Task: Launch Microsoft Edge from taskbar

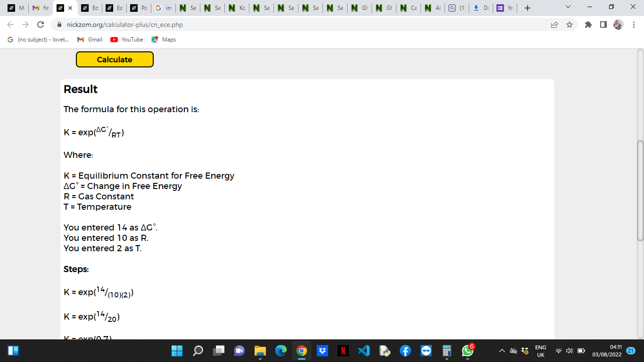Action: [281, 351]
